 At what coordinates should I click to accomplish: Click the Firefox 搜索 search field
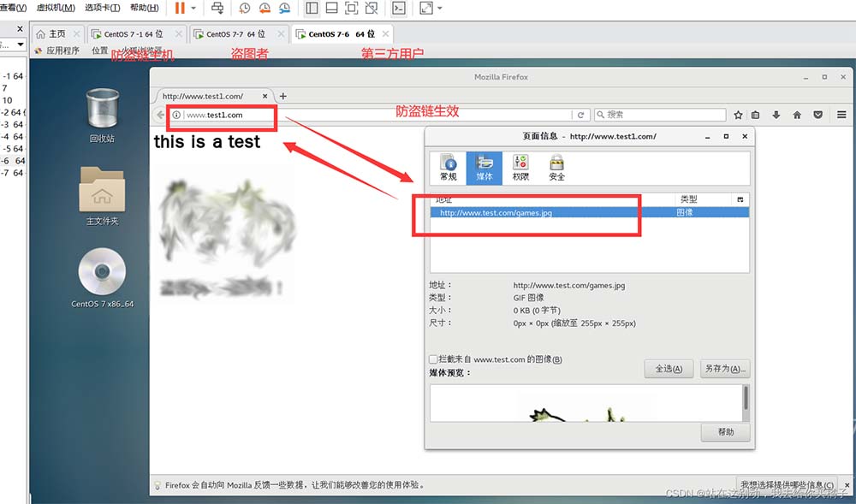coord(659,115)
